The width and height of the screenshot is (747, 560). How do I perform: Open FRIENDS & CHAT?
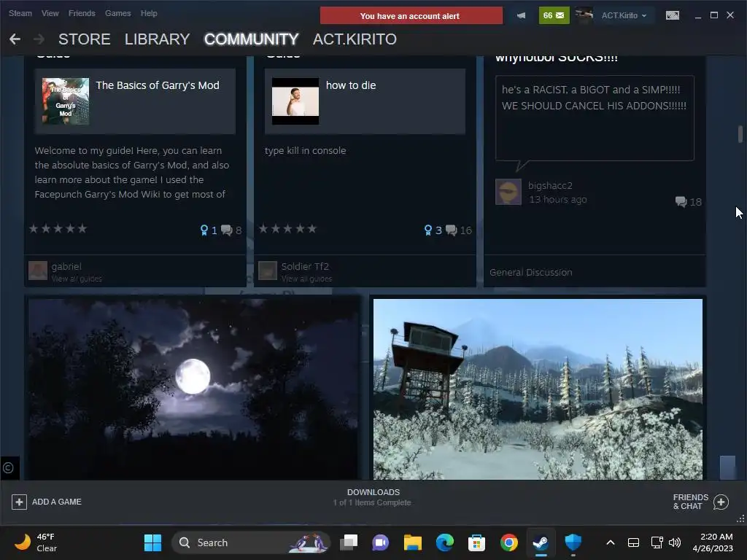click(x=691, y=502)
